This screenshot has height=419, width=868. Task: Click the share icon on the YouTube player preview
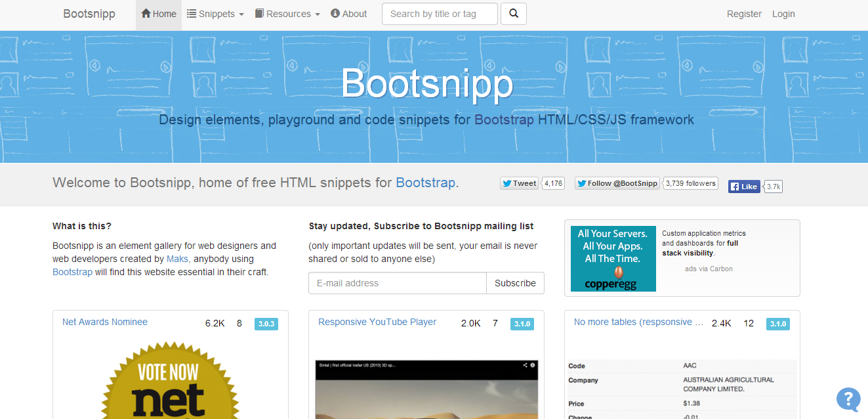525,364
